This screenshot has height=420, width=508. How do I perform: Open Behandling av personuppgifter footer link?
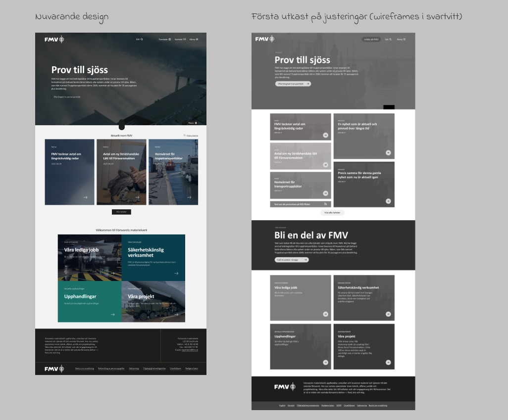[111, 369]
